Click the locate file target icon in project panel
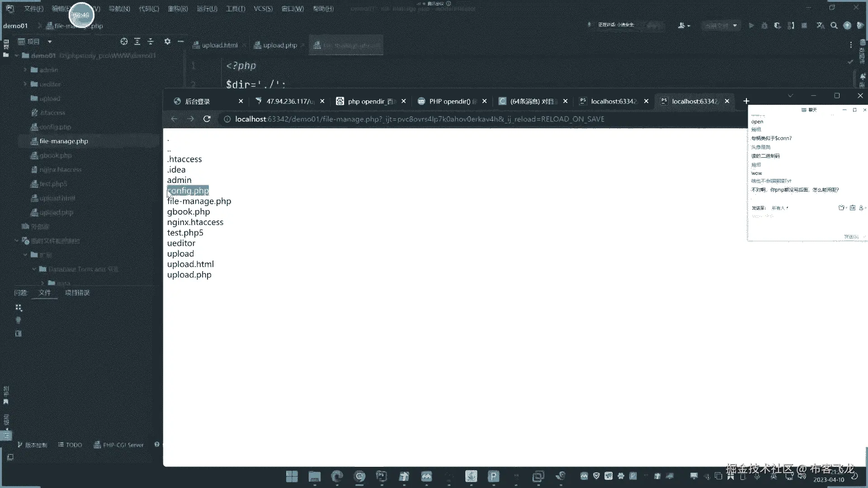Image resolution: width=868 pixels, height=488 pixels. [x=124, y=42]
